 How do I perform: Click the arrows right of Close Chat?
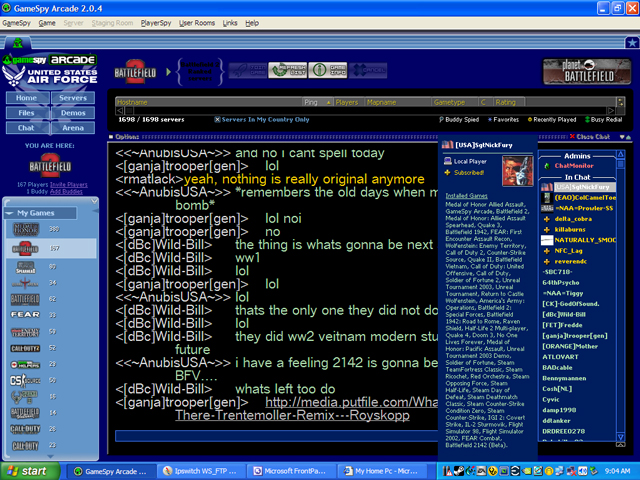tap(625, 137)
